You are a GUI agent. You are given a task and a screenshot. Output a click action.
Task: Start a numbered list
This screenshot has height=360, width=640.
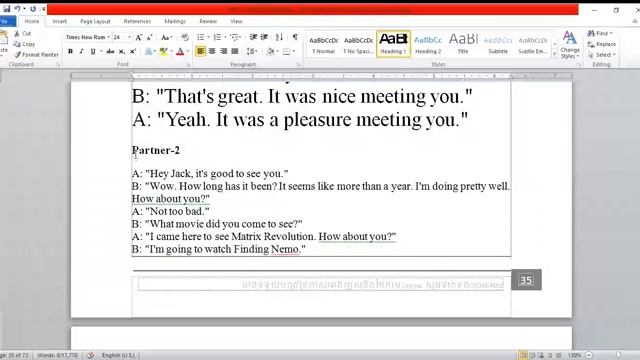[217, 38]
